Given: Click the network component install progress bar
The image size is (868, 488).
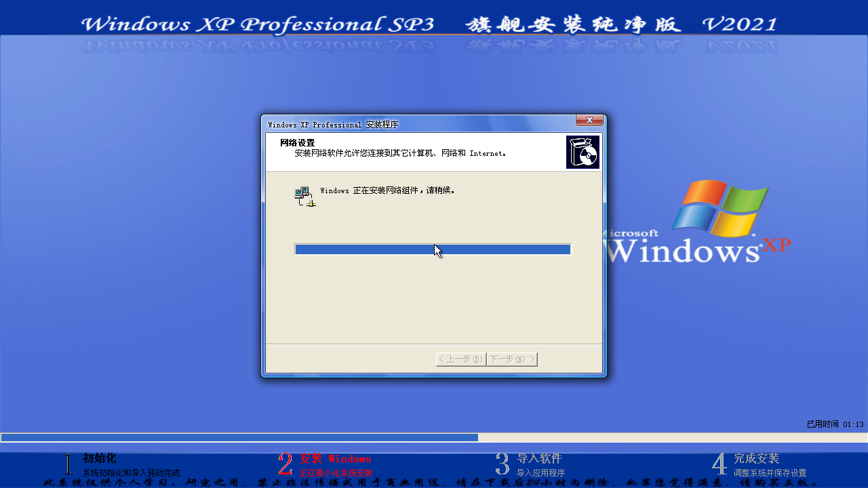Looking at the screenshot, I should coord(433,249).
